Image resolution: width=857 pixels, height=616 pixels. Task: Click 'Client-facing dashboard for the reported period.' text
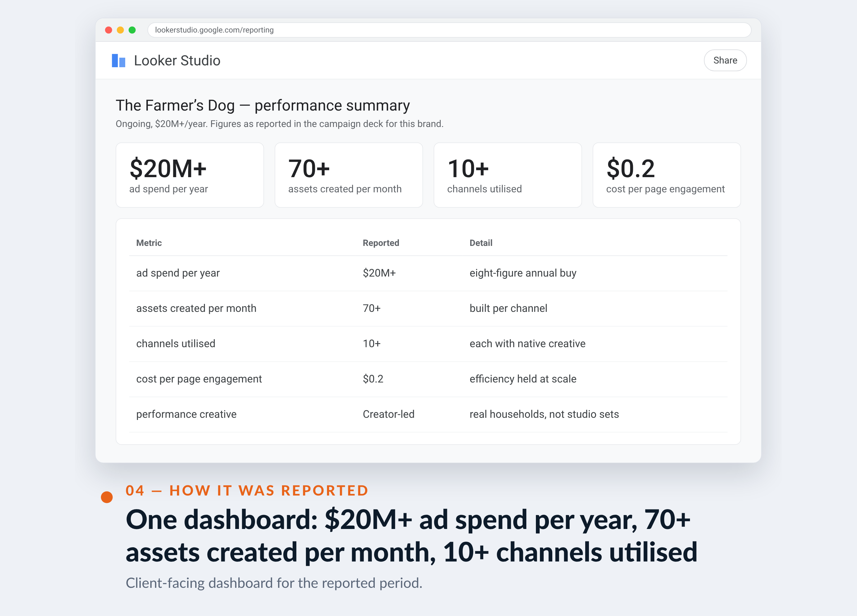click(274, 583)
